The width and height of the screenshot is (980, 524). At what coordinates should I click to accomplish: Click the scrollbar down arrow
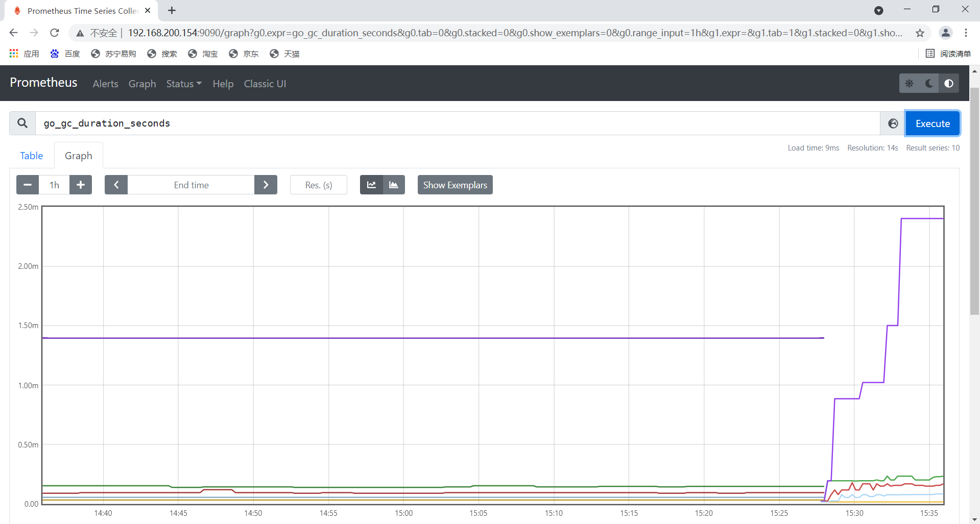click(x=974, y=519)
